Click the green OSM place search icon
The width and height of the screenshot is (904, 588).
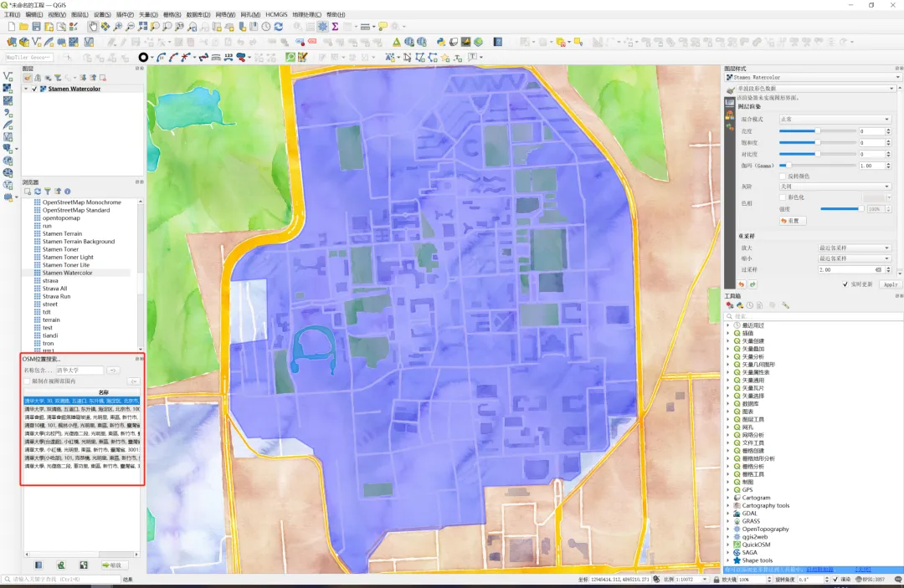pos(290,57)
